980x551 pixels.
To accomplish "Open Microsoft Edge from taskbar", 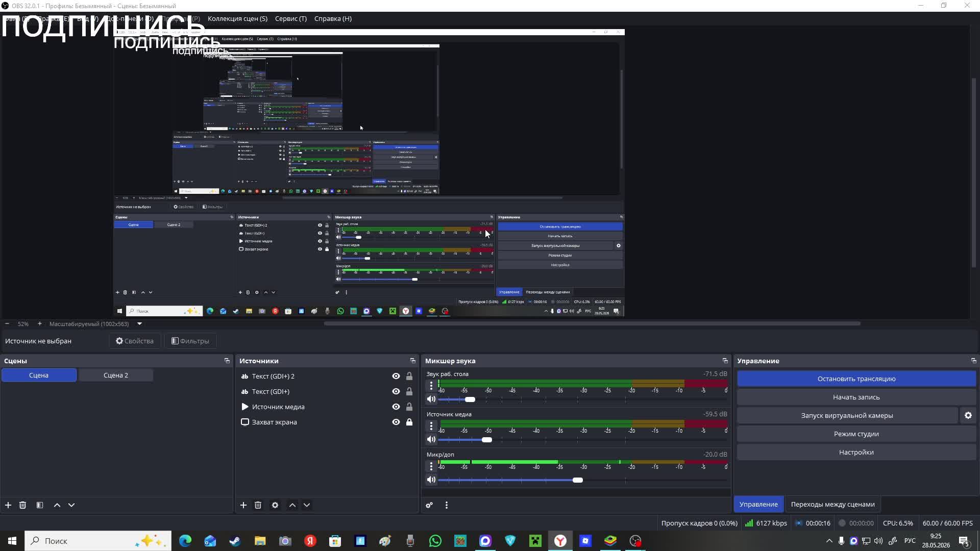I will (185, 541).
